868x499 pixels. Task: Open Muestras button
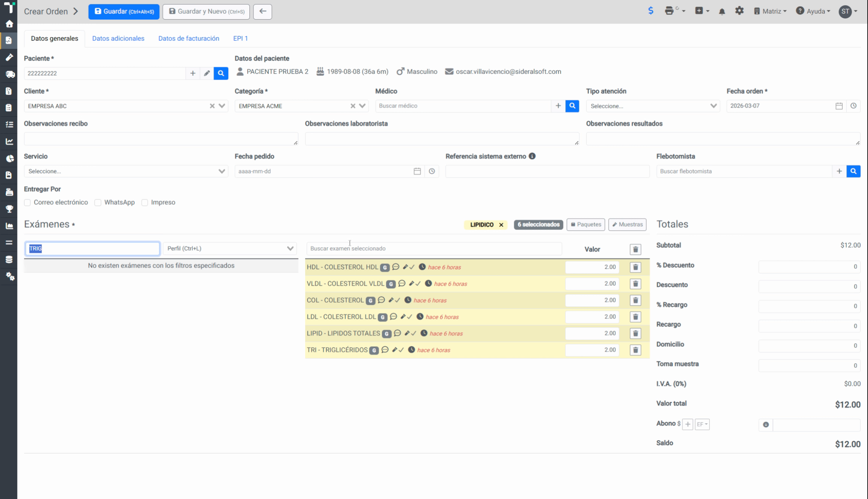(627, 224)
